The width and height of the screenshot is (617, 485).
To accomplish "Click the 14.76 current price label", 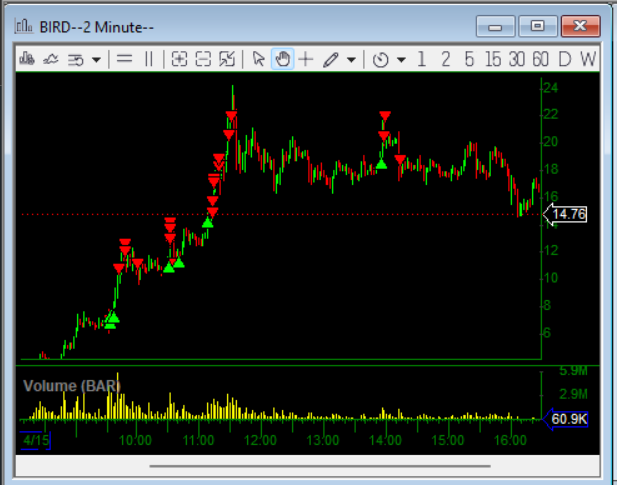I will coord(565,214).
